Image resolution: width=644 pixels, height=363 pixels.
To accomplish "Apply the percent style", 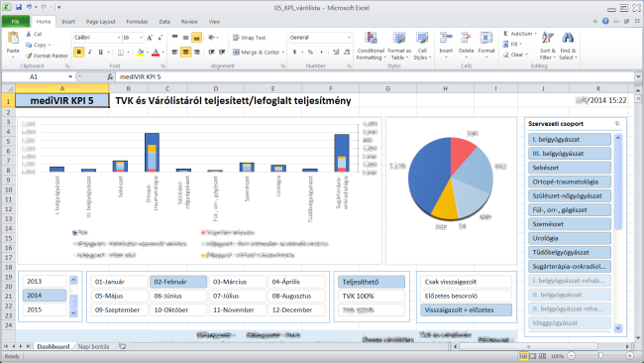I will click(310, 53).
